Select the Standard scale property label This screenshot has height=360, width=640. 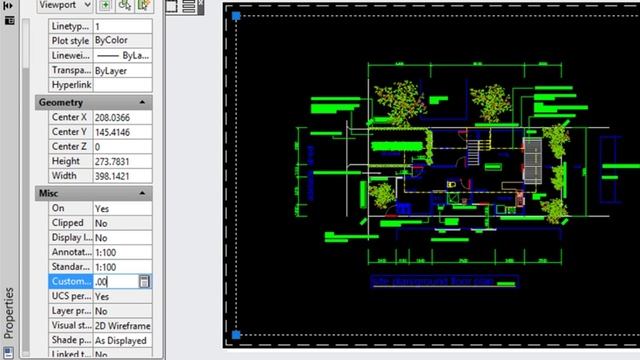pos(71,267)
